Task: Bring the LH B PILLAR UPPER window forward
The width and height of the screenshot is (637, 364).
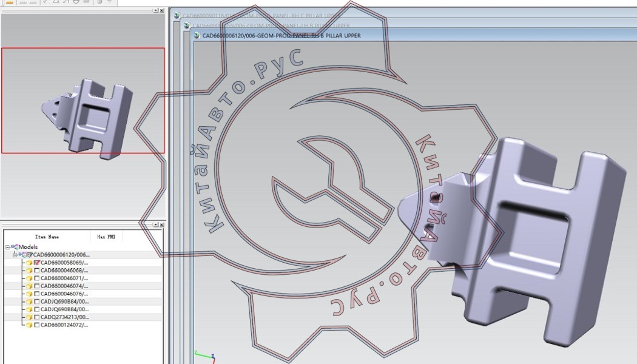Action: [x=271, y=25]
